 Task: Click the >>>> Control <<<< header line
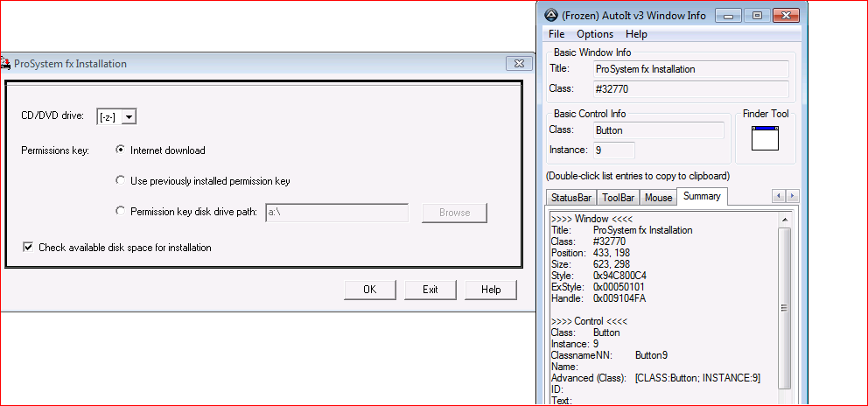click(590, 321)
